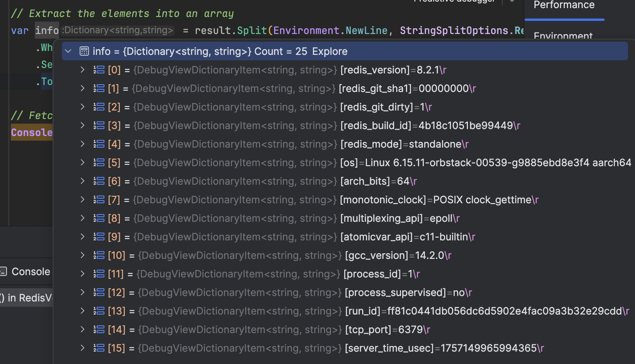Click the dictionary icon beside info

tap(84, 51)
